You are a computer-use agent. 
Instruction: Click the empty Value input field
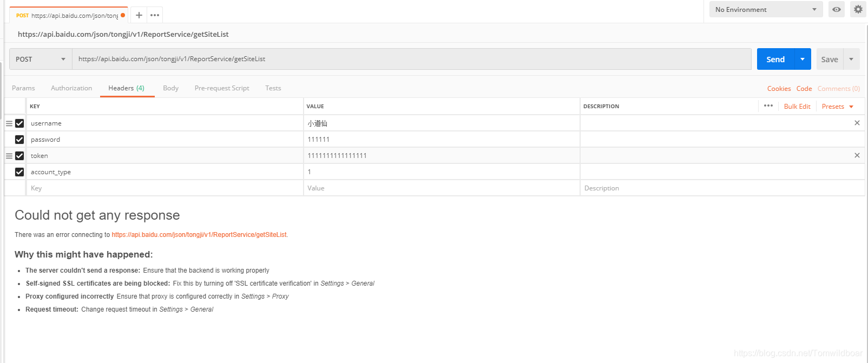click(442, 188)
